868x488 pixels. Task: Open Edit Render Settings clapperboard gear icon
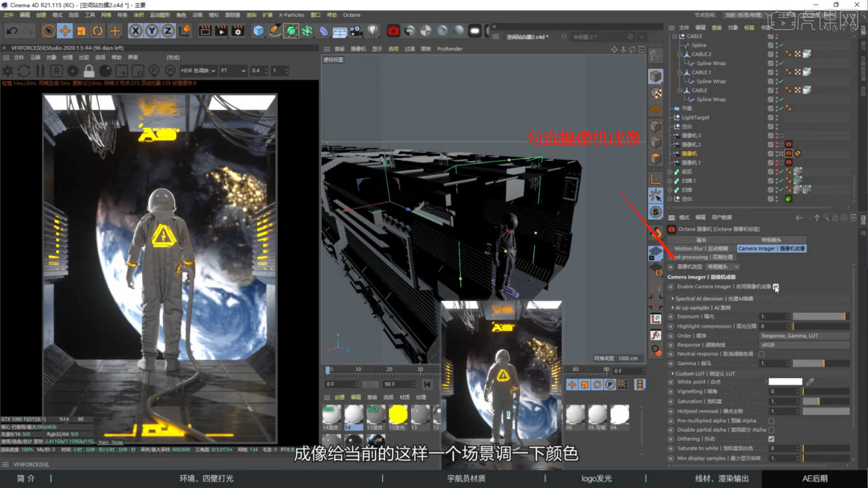(238, 31)
